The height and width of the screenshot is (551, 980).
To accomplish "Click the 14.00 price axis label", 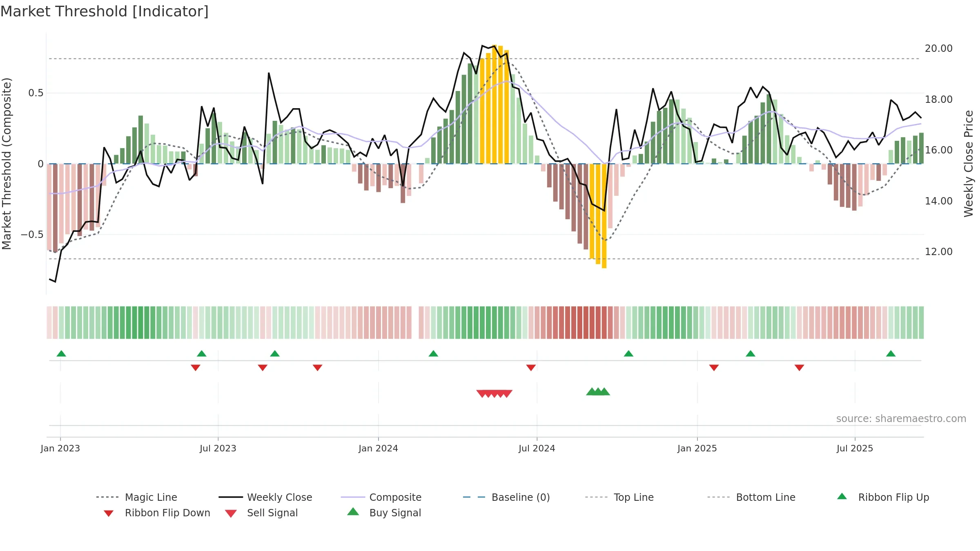I will (939, 201).
